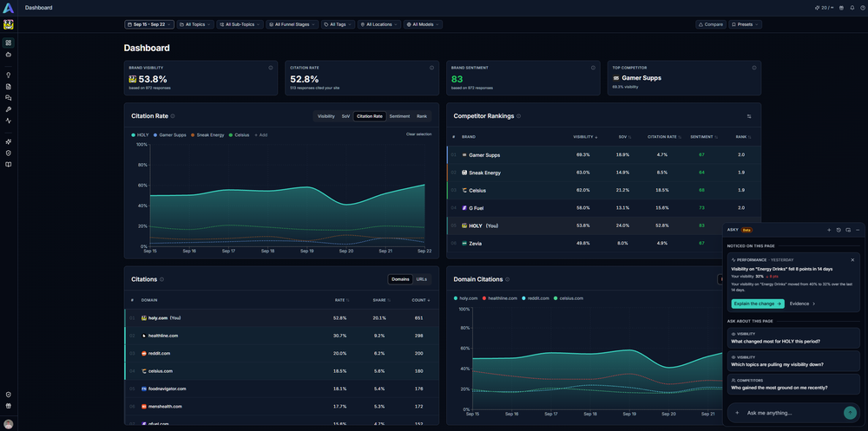
Task: Switch chart to Rank tab
Action: (x=422, y=116)
